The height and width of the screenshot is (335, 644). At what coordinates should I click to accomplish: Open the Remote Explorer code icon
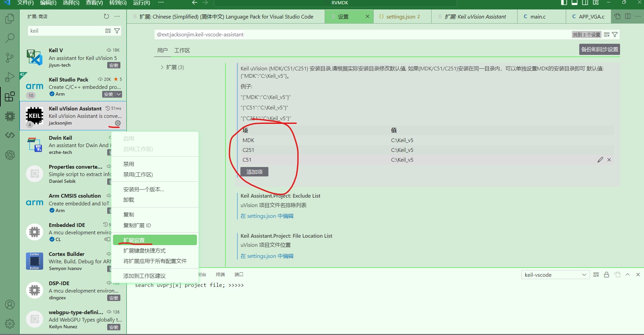10,135
